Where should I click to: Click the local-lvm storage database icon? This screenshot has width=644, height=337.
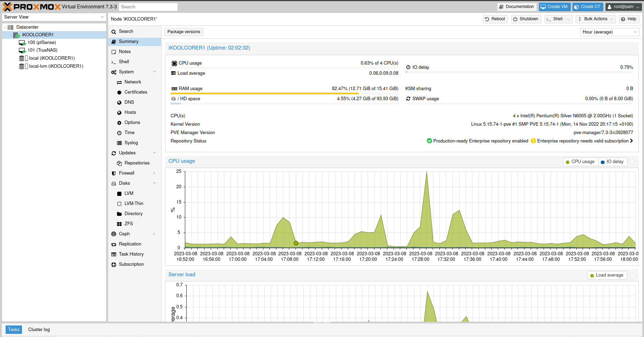[x=22, y=66]
